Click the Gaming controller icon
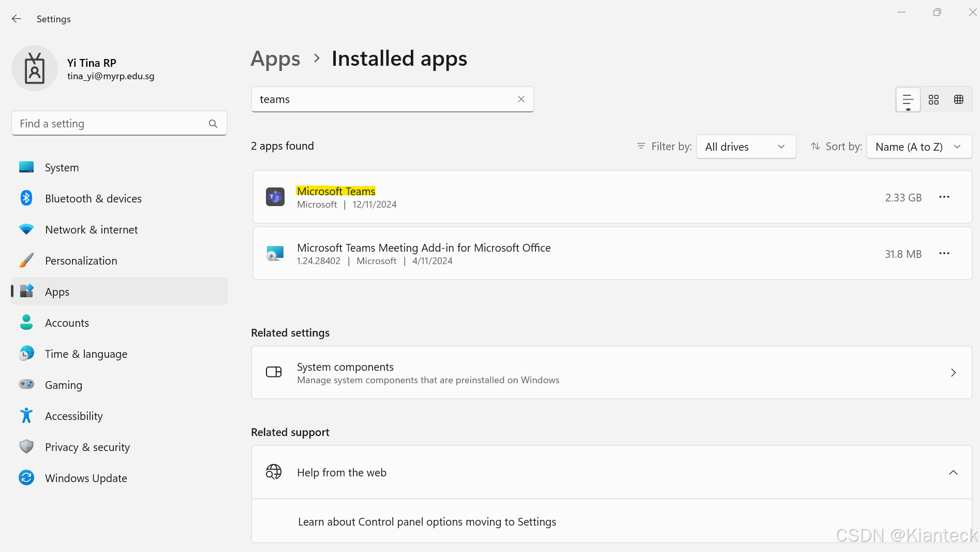The image size is (980, 552). point(26,384)
